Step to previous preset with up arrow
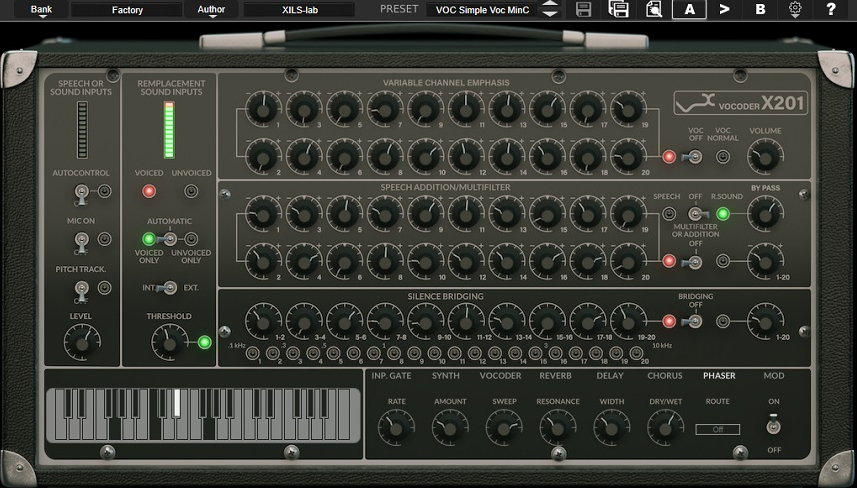The image size is (857, 488). 550,4
